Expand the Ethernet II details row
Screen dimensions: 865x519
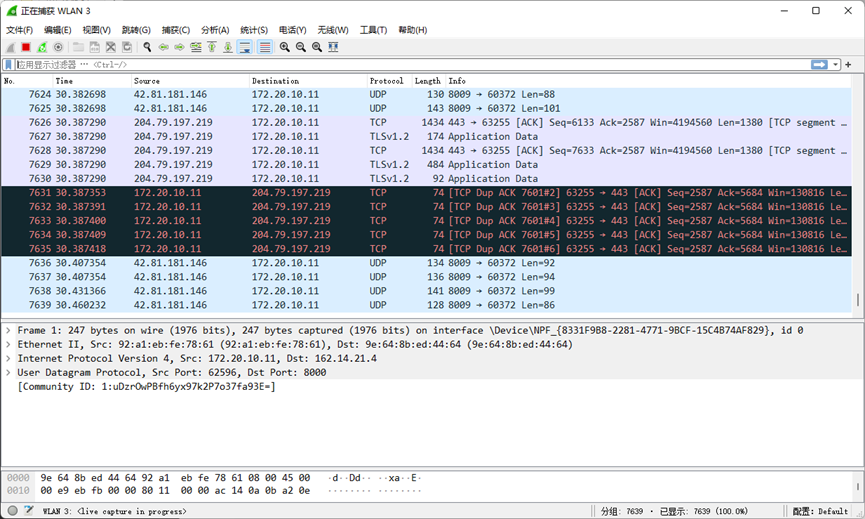pyautogui.click(x=8, y=344)
